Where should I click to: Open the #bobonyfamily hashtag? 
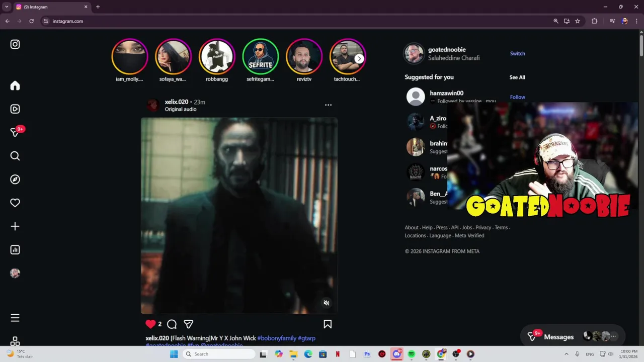277,338
